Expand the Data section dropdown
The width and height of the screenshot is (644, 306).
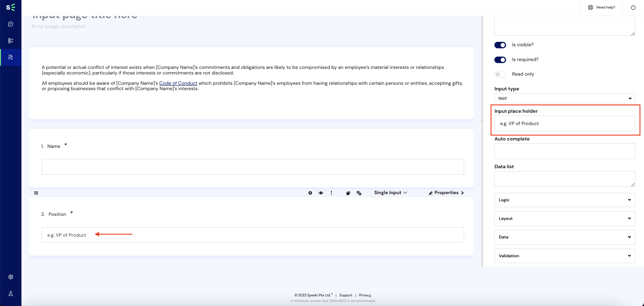tap(565, 237)
